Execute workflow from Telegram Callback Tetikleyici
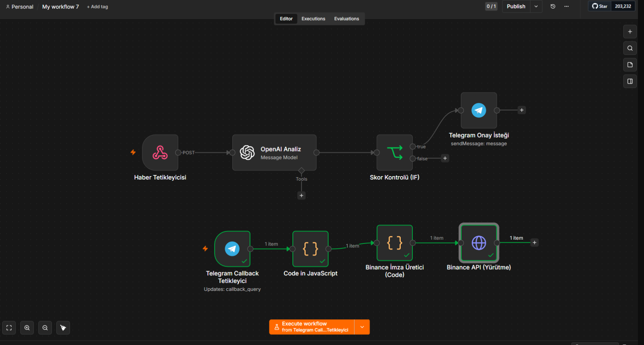Image resolution: width=644 pixels, height=345 pixels. click(312, 327)
